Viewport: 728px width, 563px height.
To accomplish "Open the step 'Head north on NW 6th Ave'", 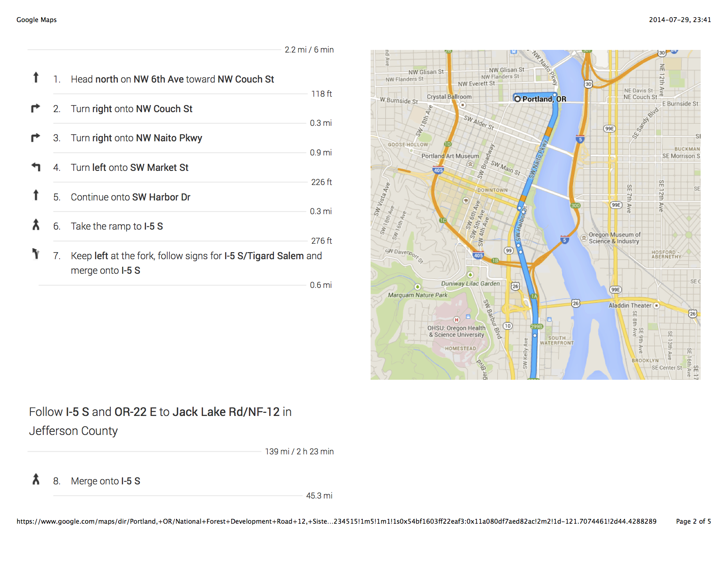I will 173,79.
